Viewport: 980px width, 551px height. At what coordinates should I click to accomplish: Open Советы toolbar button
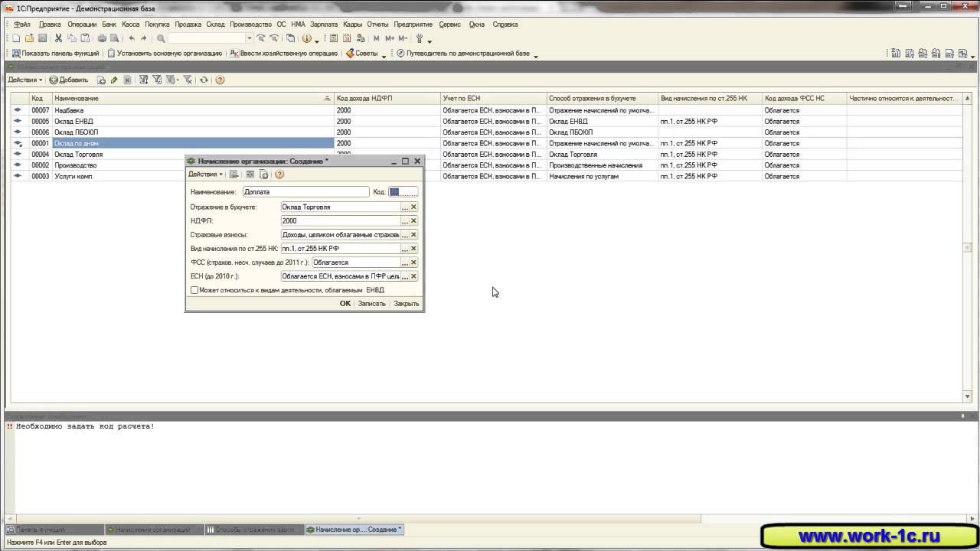[362, 54]
